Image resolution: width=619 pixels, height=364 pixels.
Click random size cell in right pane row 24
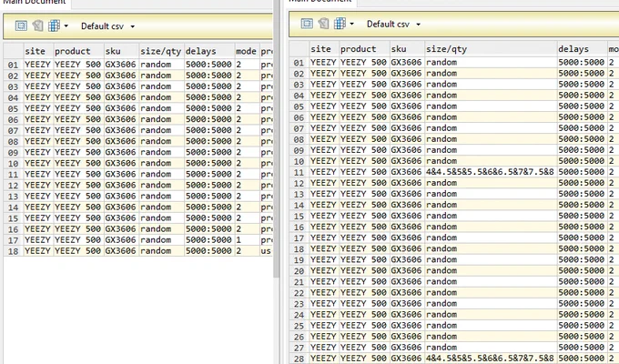pyautogui.click(x=491, y=314)
